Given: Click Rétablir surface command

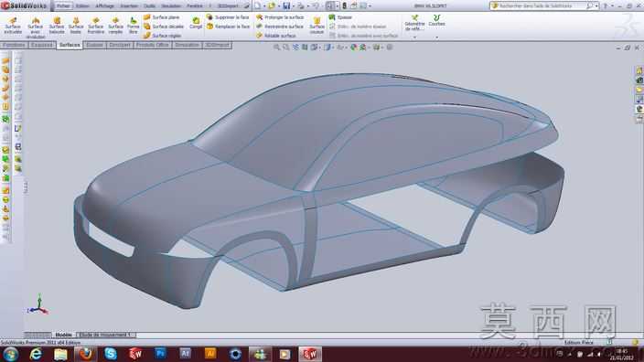Looking at the screenshot, I should click(275, 36).
